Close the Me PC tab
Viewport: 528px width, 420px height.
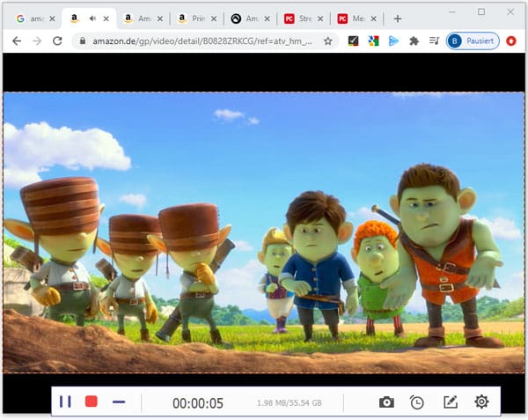[373, 18]
